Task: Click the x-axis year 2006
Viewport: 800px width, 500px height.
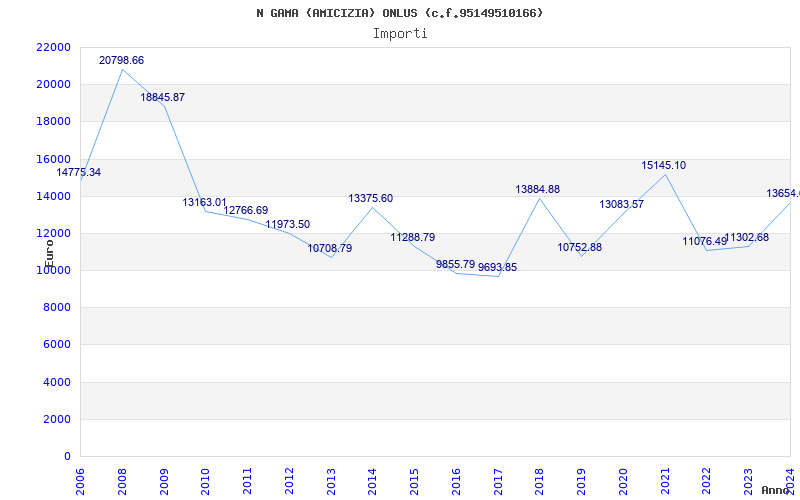Action: tap(80, 481)
